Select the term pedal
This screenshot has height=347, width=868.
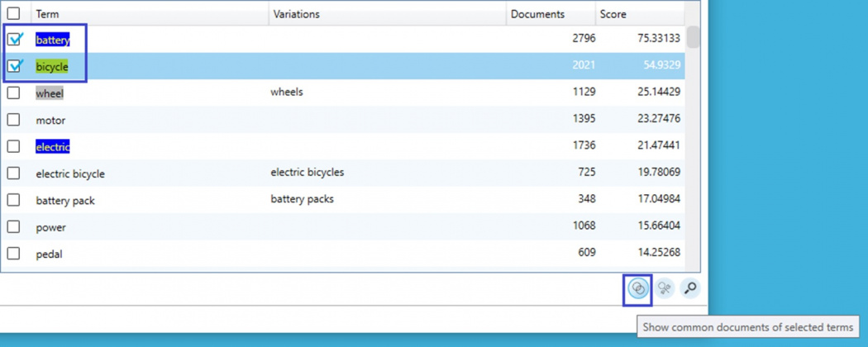coord(49,254)
